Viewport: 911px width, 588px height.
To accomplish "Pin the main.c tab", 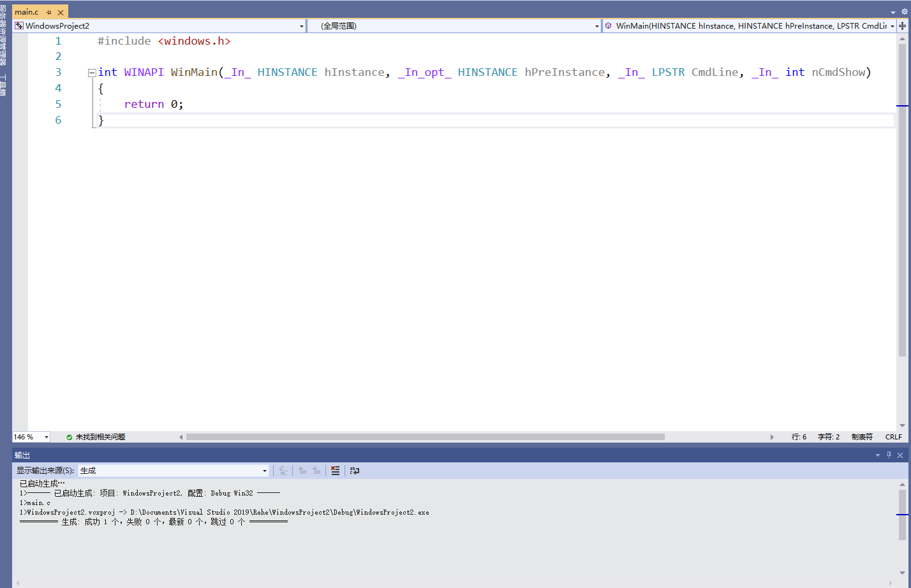I will coord(49,12).
